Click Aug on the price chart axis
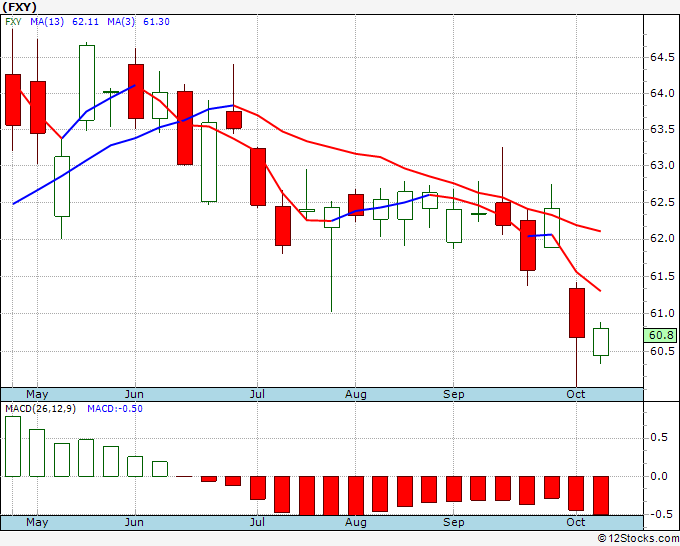 (356, 394)
